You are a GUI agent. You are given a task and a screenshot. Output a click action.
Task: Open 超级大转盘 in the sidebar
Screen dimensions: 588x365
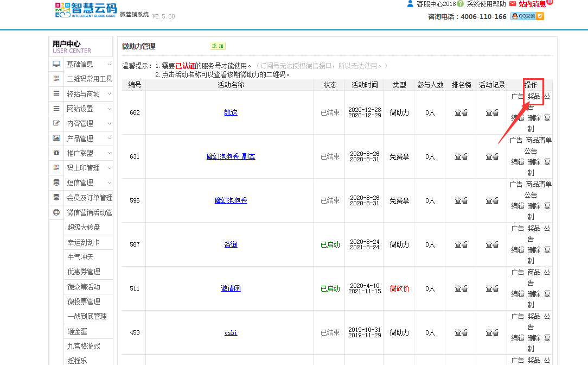pyautogui.click(x=84, y=227)
